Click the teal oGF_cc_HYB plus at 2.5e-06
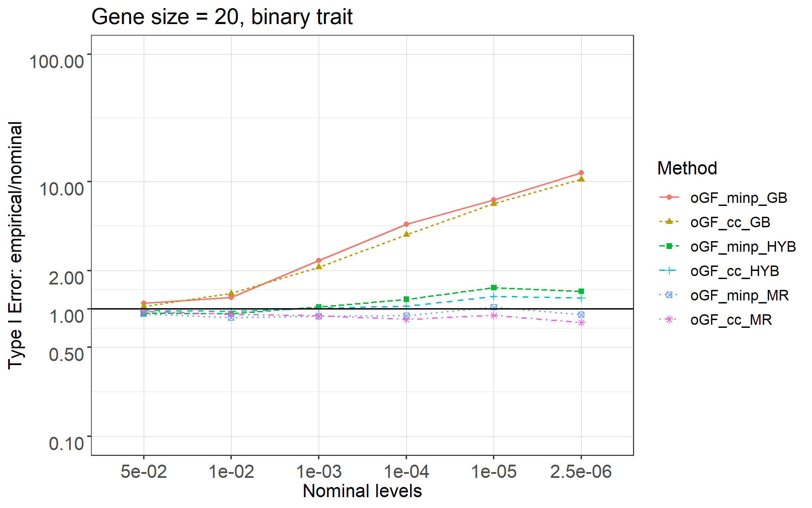 tap(581, 298)
